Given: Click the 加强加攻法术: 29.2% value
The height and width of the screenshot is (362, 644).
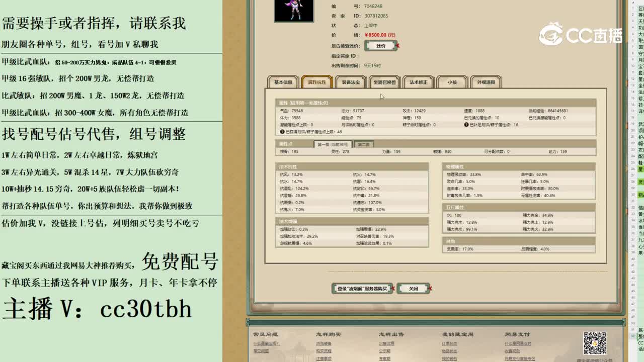Looking at the screenshot, I should click(x=299, y=236).
